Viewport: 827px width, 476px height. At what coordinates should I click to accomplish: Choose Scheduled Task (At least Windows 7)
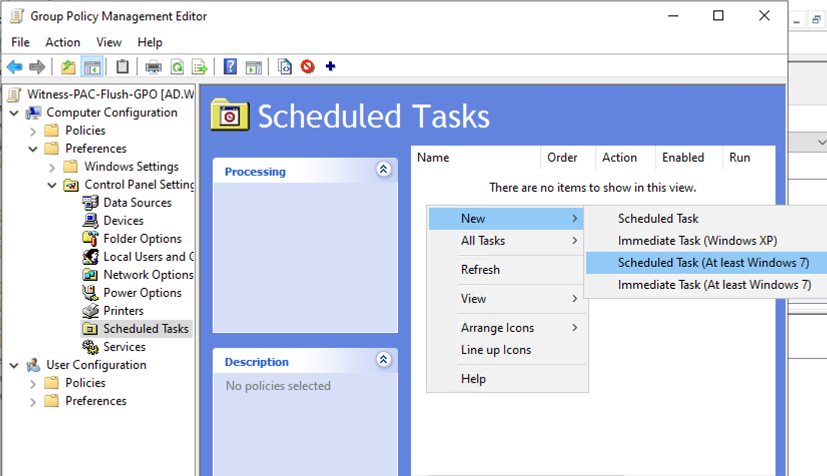[706, 263]
